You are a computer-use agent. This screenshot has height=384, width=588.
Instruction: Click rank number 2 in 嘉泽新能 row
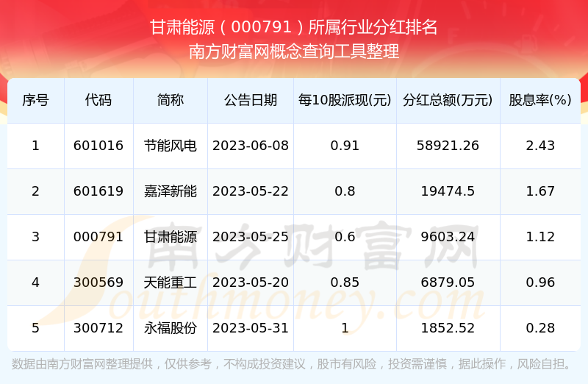(x=35, y=191)
